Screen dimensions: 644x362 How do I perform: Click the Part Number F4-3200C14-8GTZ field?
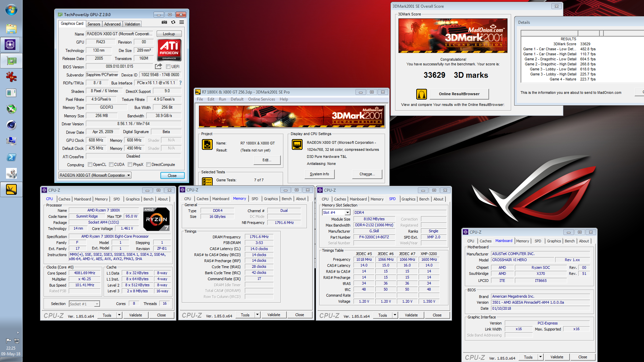(x=374, y=237)
